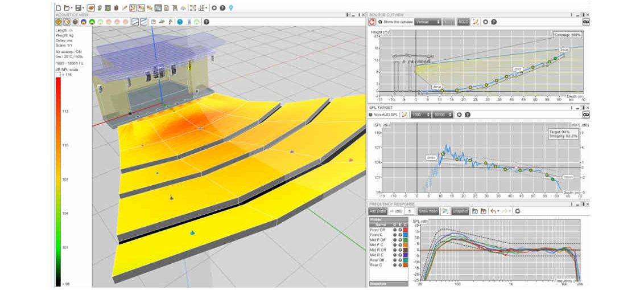Toggle Show the cutview checkbox
The height and width of the screenshot is (290, 644).
381,22
